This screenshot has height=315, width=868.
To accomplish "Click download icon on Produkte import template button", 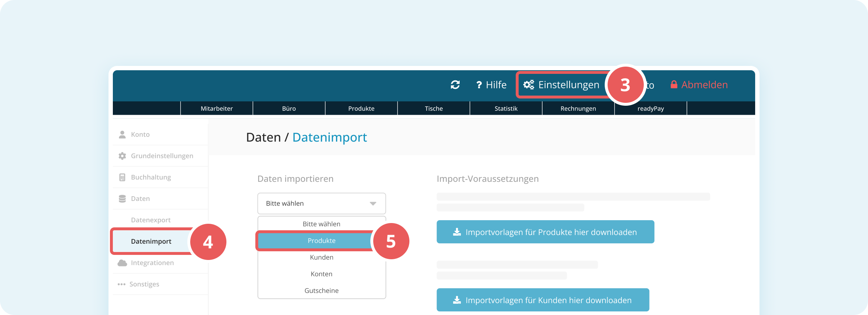I will pos(457,232).
